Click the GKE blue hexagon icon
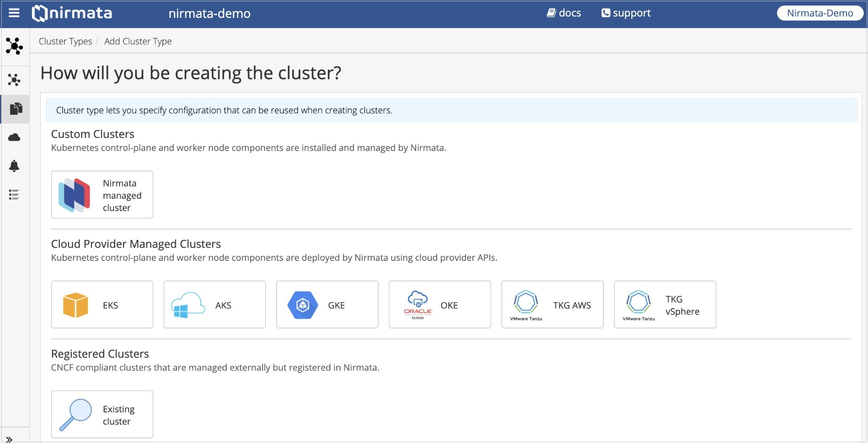The height and width of the screenshot is (443, 868). click(x=303, y=305)
